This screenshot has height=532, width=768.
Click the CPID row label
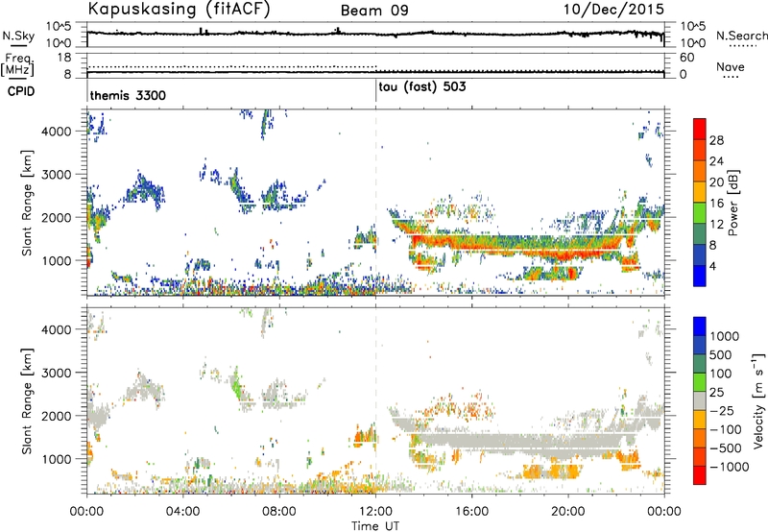coord(21,91)
